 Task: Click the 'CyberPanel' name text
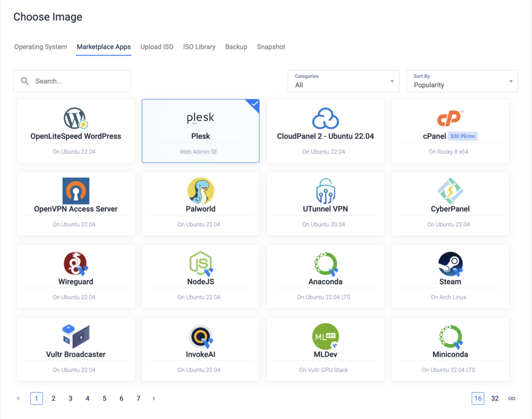(x=450, y=209)
